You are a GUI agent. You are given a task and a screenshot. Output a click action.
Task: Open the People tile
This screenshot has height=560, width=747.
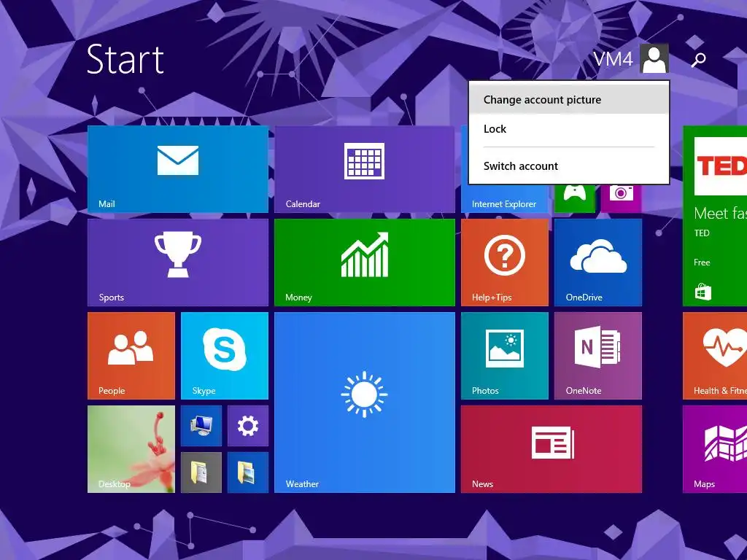131,356
